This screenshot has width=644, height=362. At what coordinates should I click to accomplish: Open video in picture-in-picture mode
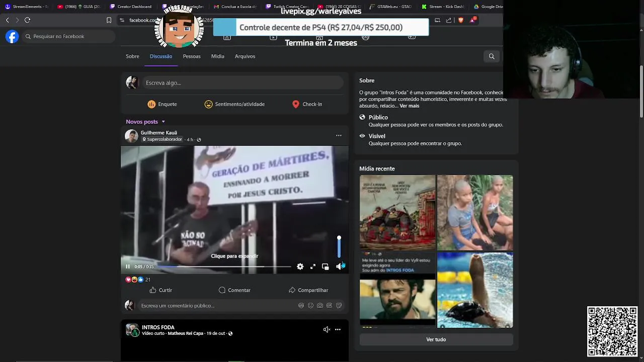pos(326,266)
